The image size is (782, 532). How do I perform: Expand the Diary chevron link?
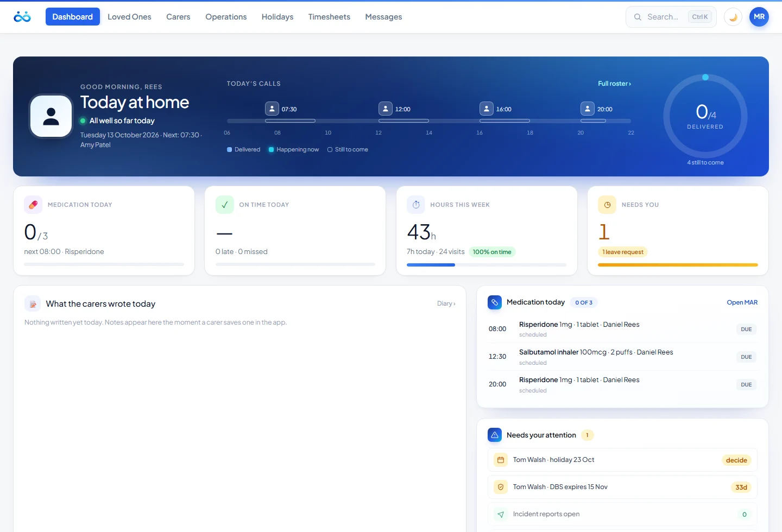[446, 303]
